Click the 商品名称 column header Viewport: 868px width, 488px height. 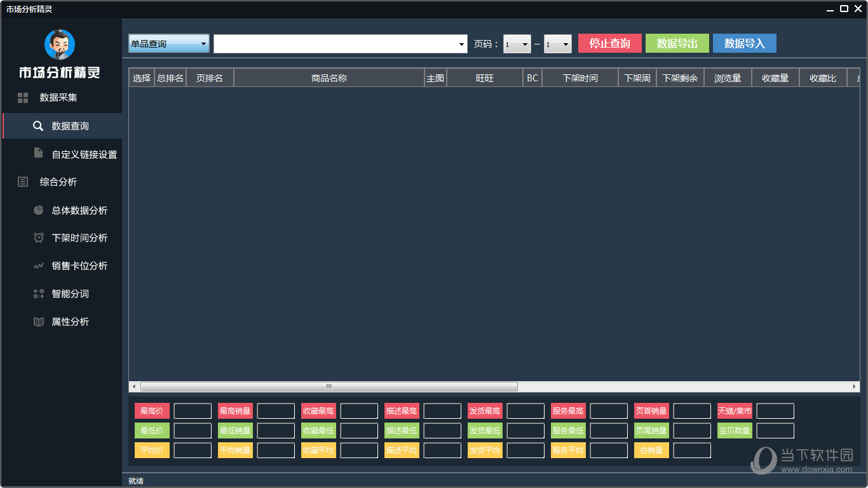(x=329, y=78)
